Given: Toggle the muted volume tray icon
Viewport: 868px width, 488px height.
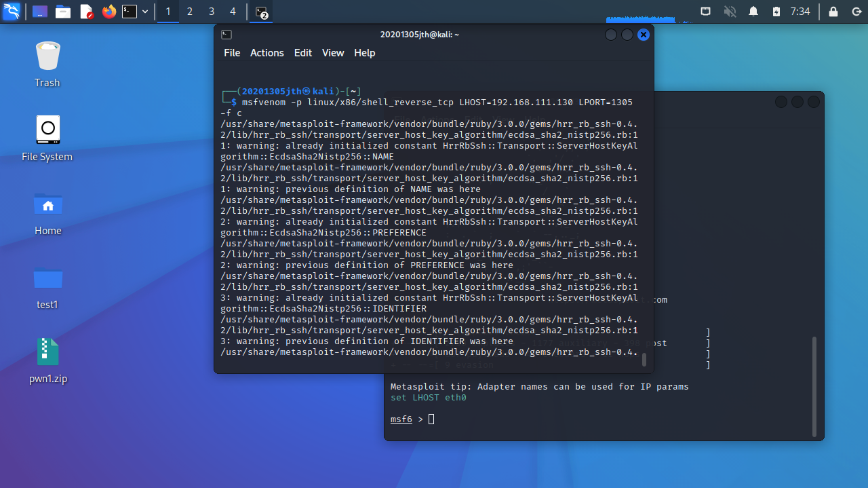Looking at the screenshot, I should pyautogui.click(x=730, y=12).
